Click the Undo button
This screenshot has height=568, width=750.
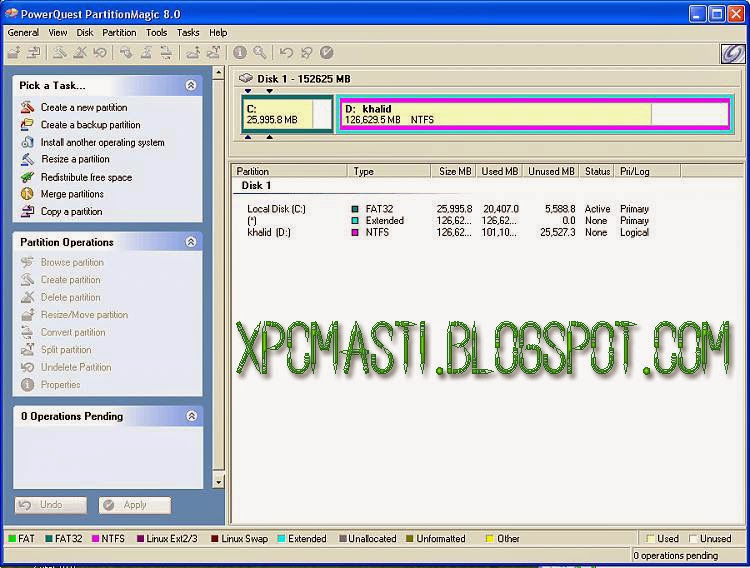(51, 505)
